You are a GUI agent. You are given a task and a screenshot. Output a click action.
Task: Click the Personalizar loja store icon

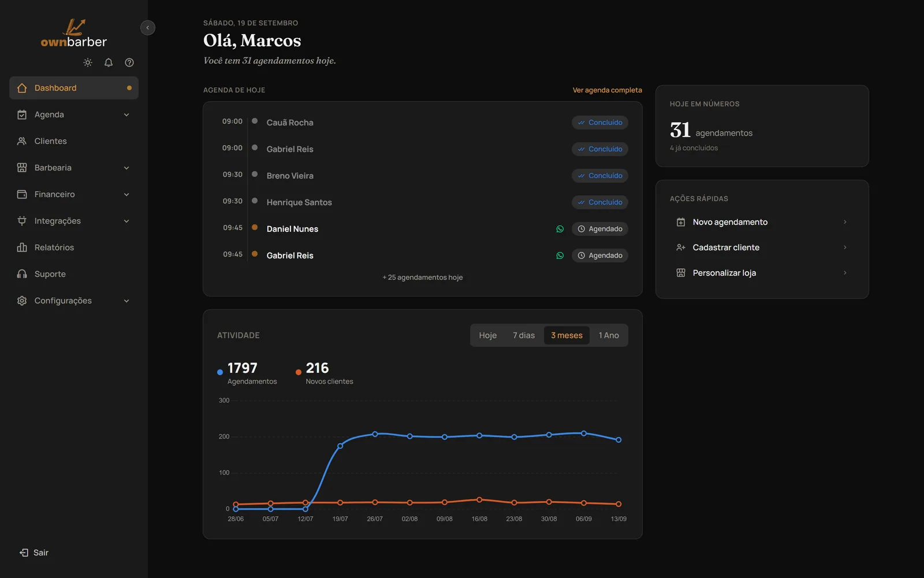tap(681, 273)
